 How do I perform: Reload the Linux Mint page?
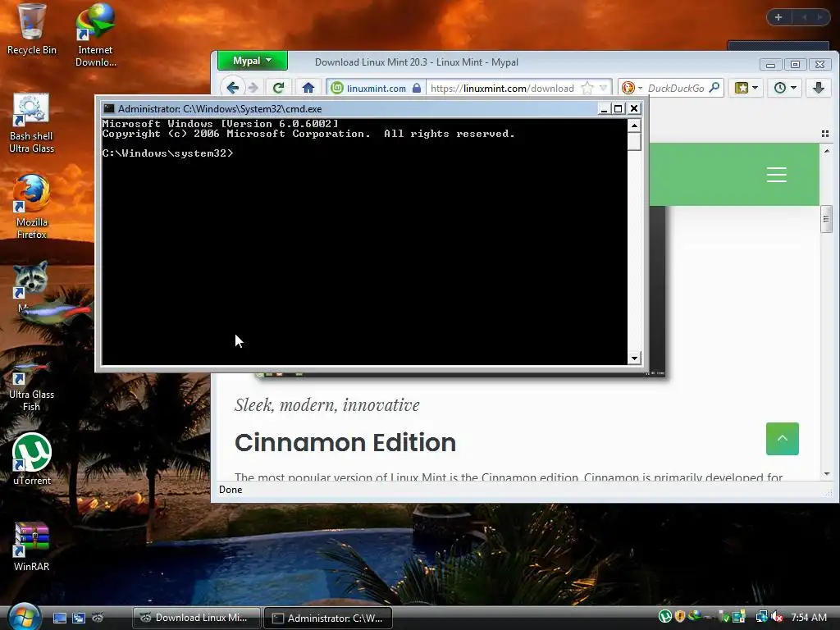pos(279,88)
